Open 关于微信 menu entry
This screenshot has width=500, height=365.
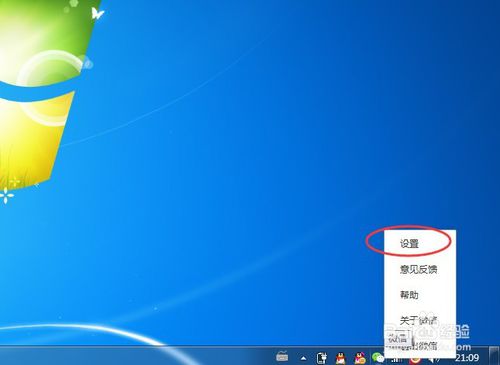pos(420,320)
